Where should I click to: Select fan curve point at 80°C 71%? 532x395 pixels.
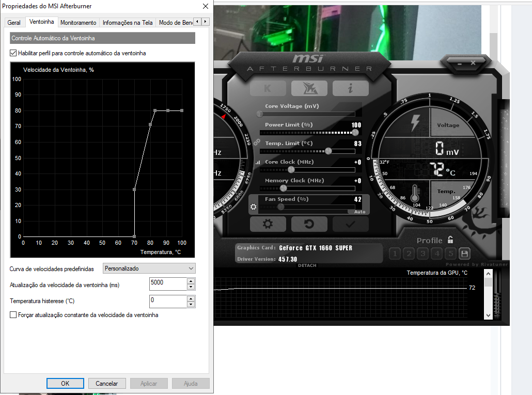tap(150, 124)
